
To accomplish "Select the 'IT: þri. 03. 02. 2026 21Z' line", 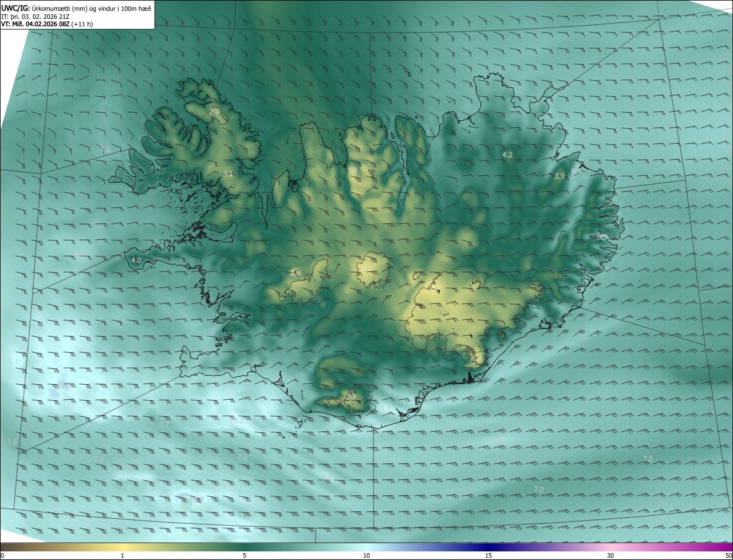I will (37, 16).
